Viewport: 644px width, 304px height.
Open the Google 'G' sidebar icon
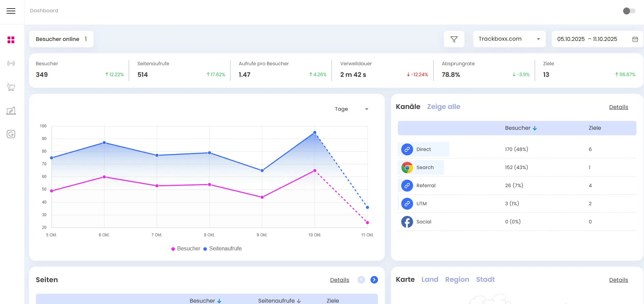pyautogui.click(x=11, y=134)
